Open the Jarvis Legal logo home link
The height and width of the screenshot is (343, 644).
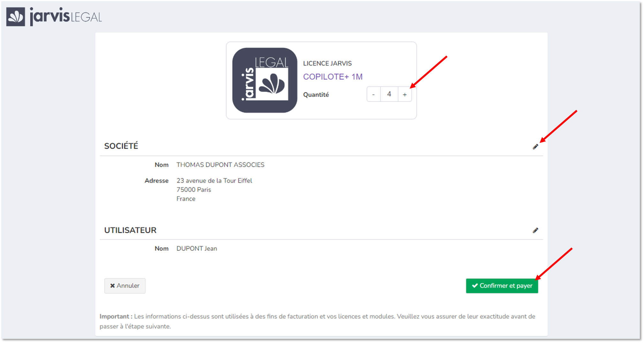[54, 16]
